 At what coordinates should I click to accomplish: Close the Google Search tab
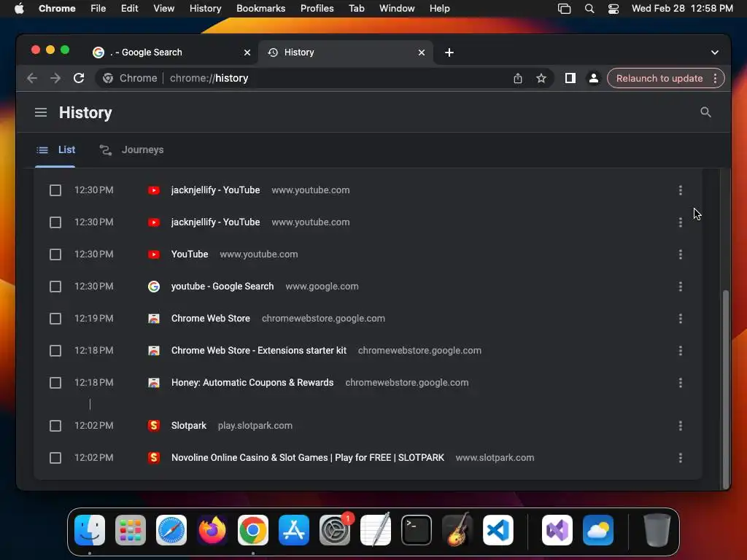tap(247, 52)
